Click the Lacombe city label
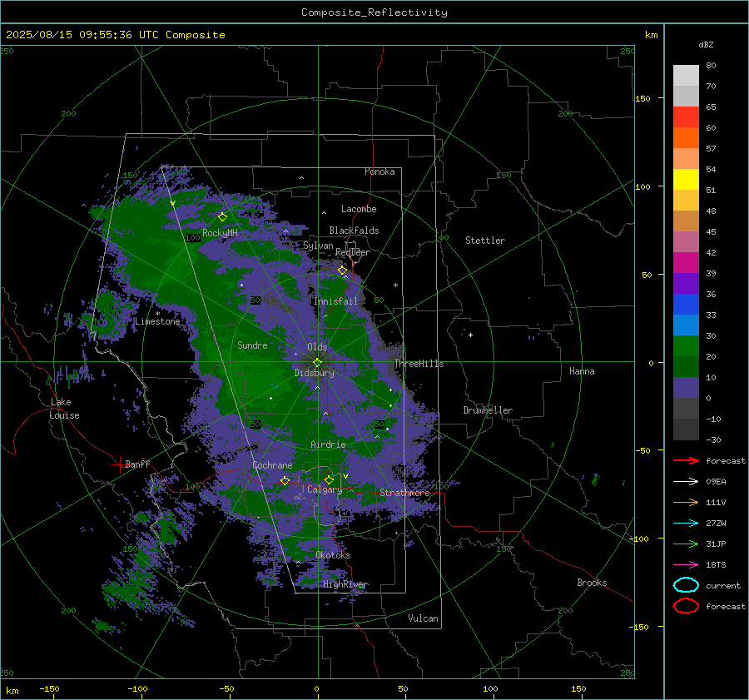Screen dimensions: 749x700 [x=359, y=209]
